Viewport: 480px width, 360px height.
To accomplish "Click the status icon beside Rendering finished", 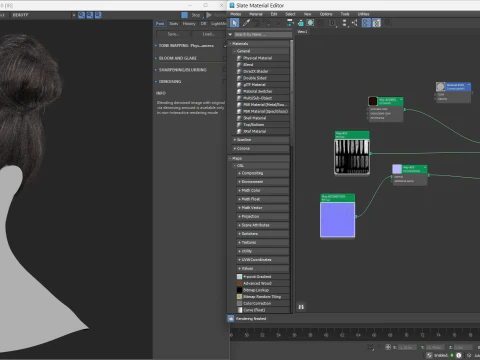I will click(231, 319).
